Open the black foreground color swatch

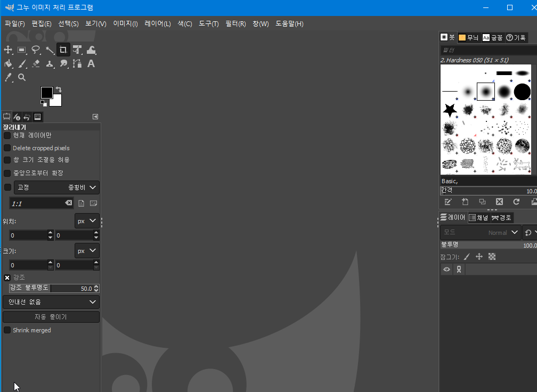pyautogui.click(x=46, y=93)
